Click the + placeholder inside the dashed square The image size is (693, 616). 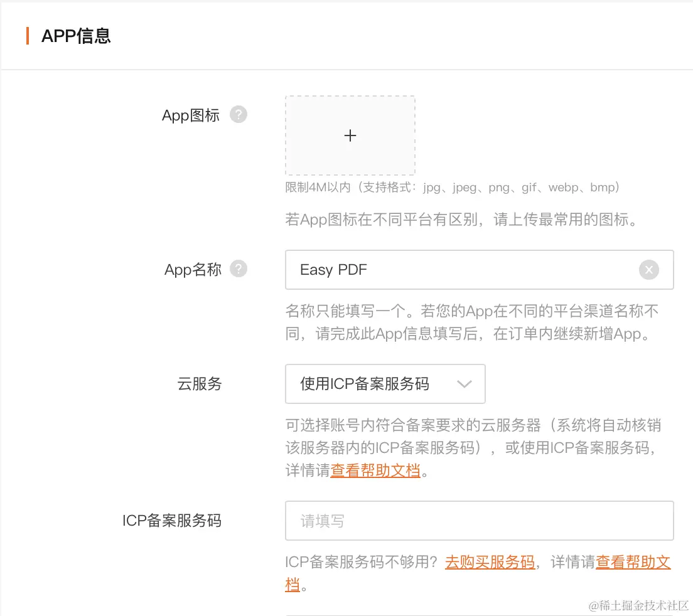350,135
